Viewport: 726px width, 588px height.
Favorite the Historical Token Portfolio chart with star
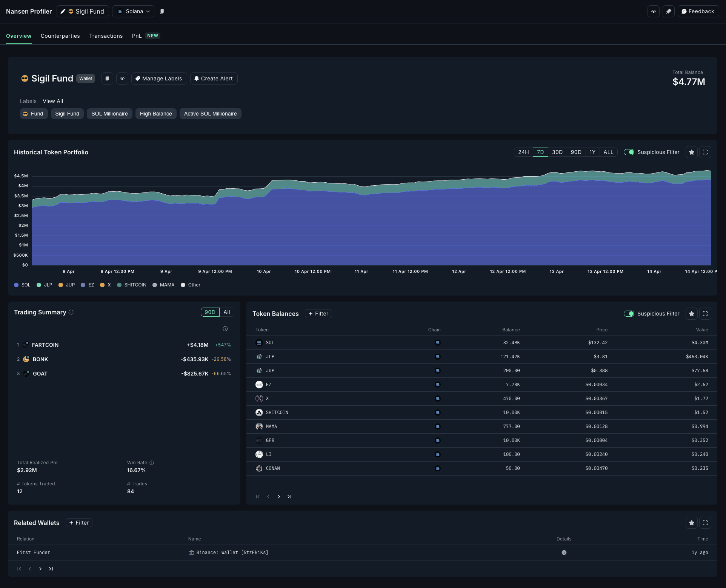[691, 152]
